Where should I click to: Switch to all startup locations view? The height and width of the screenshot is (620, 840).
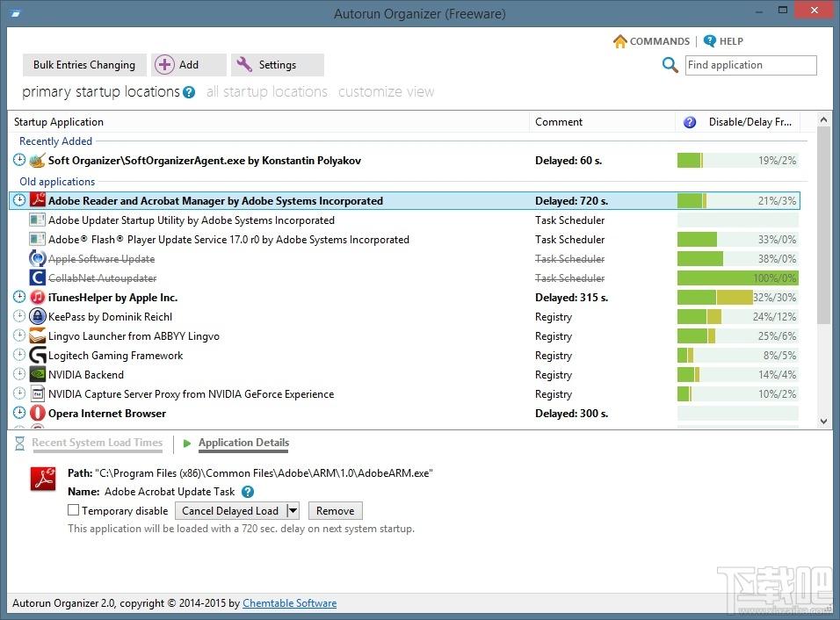click(267, 91)
